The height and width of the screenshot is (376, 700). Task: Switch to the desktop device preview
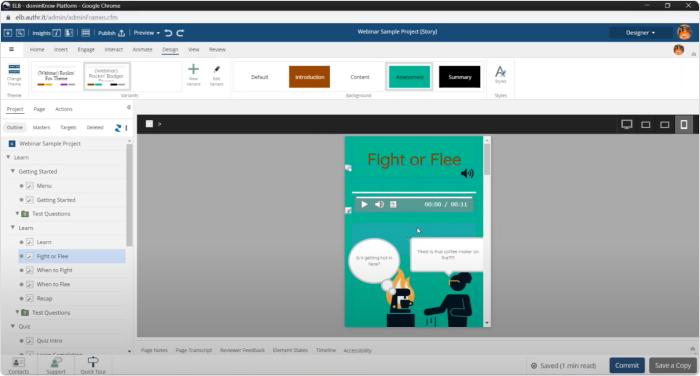[627, 125]
